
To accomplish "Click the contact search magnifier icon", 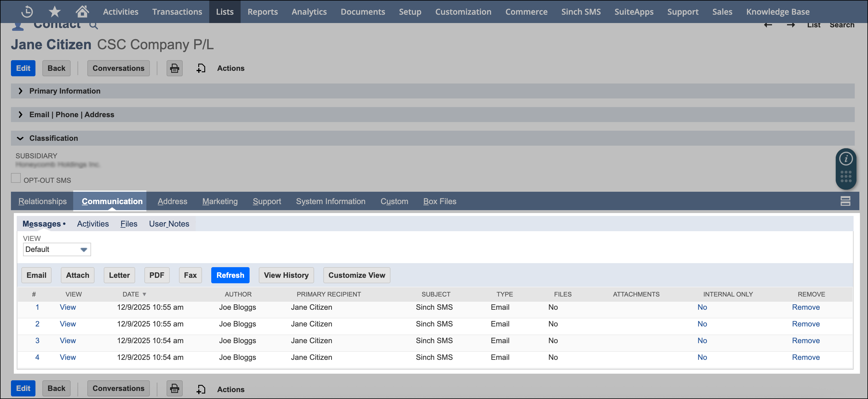I will [93, 25].
